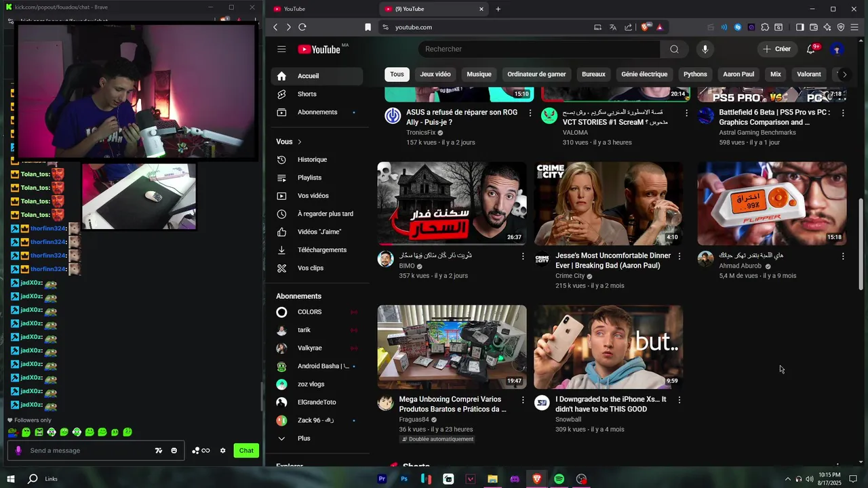Expand the Plus item under Abonnements
This screenshot has height=488, width=868.
coord(319,439)
